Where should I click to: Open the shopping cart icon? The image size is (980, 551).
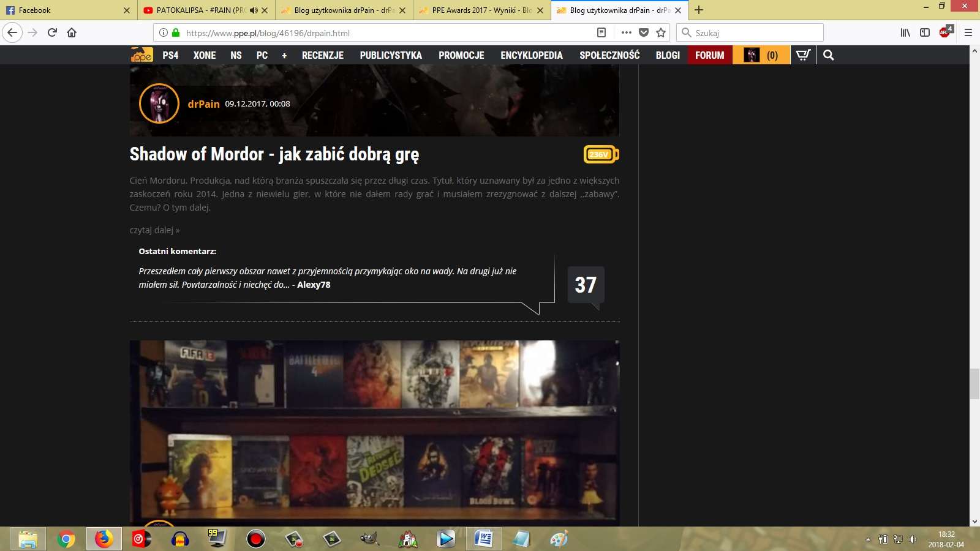coord(803,55)
